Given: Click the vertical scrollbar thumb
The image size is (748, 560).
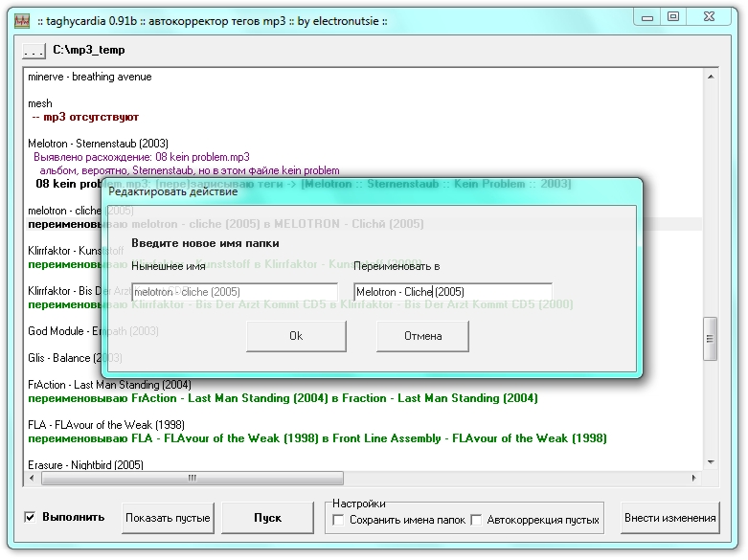Looking at the screenshot, I should (x=711, y=339).
